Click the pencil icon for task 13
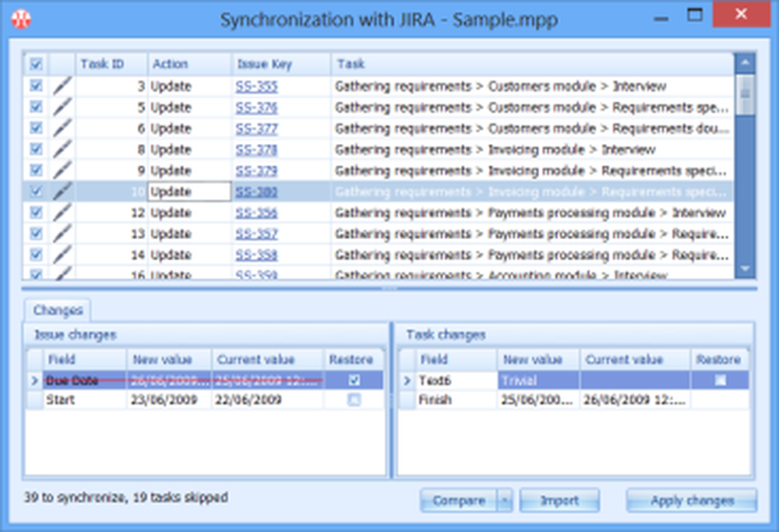Image resolution: width=779 pixels, height=532 pixels. pos(62,234)
